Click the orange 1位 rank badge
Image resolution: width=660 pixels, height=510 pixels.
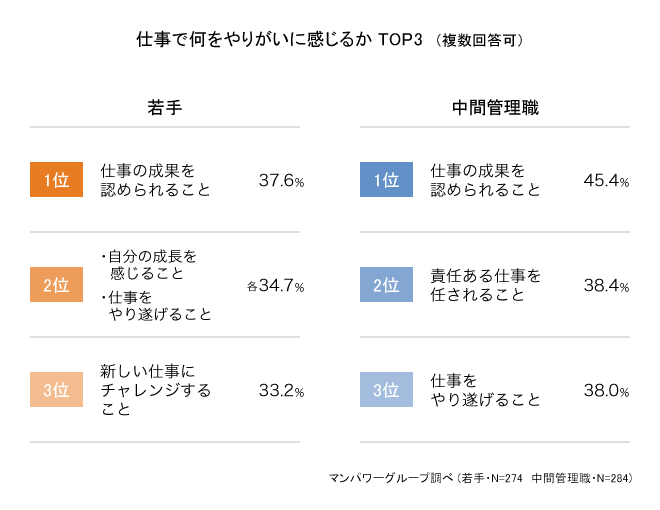pos(56,180)
